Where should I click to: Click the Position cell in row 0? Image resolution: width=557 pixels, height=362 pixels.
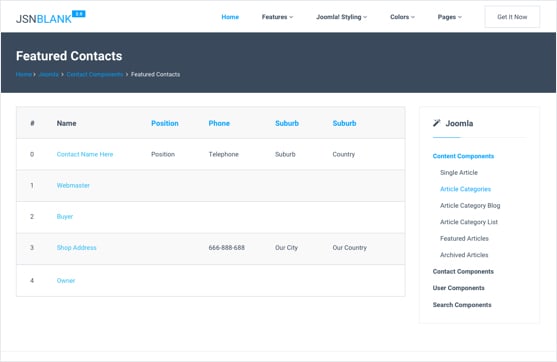point(163,154)
